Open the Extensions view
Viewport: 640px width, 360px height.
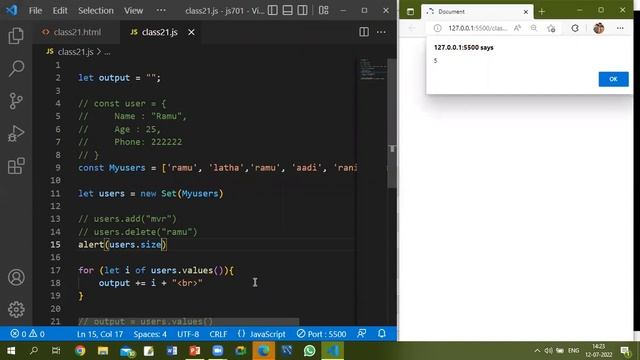16,166
